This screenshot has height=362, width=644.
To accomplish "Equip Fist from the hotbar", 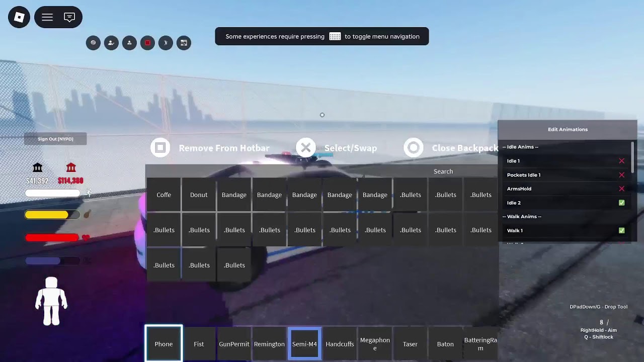I will pos(199,344).
